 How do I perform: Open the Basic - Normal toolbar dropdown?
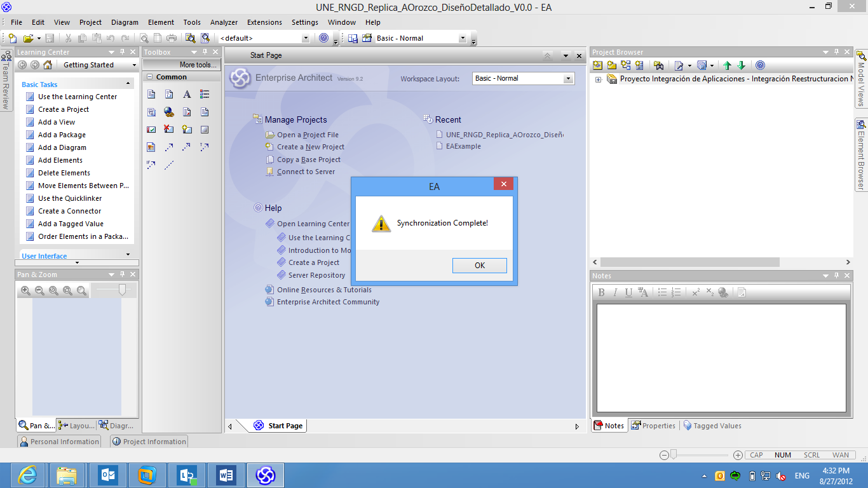pyautogui.click(x=463, y=38)
